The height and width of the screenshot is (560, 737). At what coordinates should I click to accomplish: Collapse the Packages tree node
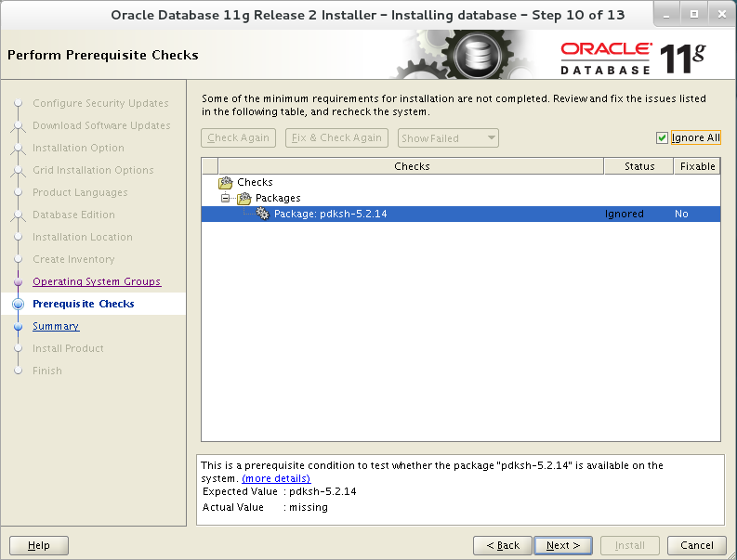click(x=226, y=198)
